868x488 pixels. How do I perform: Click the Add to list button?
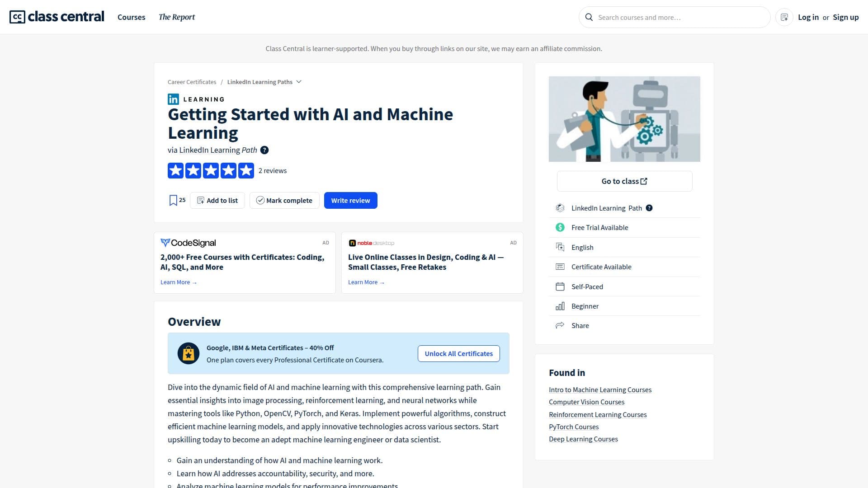point(217,200)
